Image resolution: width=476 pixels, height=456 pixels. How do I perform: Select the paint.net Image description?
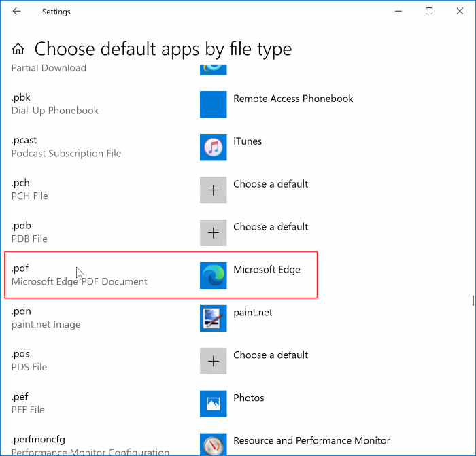pyautogui.click(x=46, y=325)
